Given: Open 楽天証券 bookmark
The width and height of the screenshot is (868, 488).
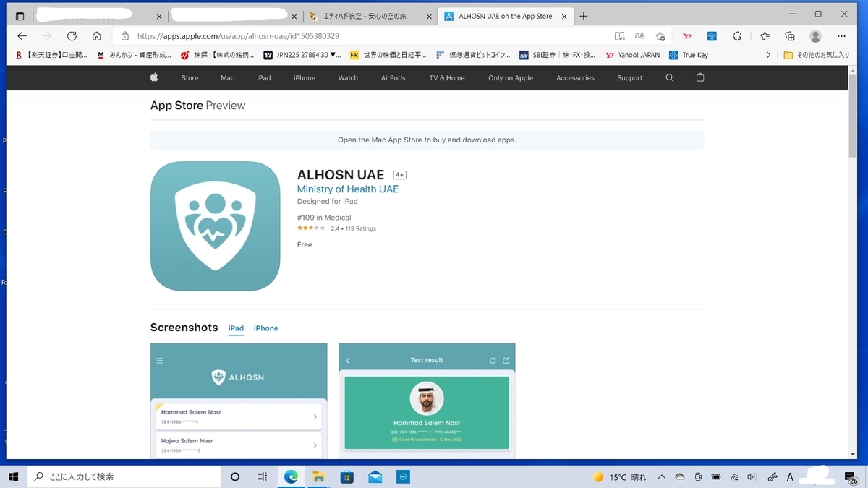Looking at the screenshot, I should (x=51, y=55).
